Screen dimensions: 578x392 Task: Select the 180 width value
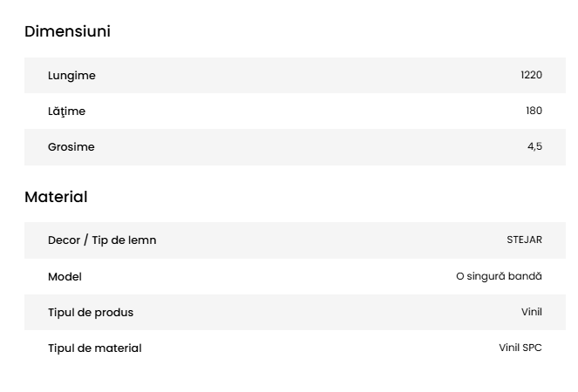click(x=534, y=111)
